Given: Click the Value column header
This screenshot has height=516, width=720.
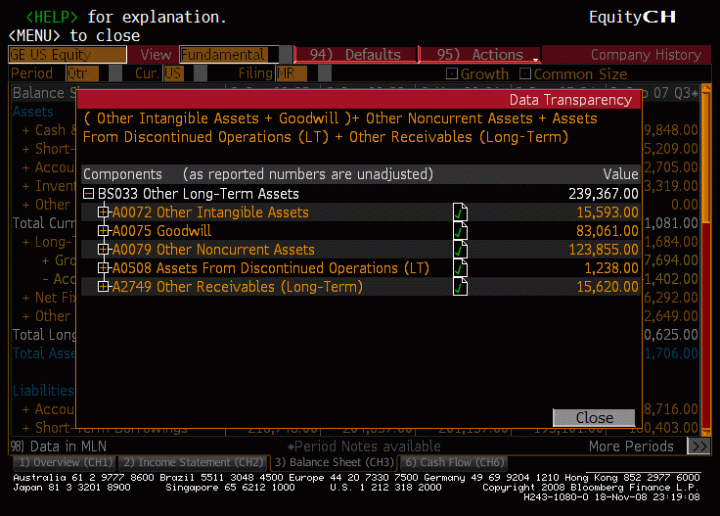Looking at the screenshot, I should pyautogui.click(x=620, y=174).
